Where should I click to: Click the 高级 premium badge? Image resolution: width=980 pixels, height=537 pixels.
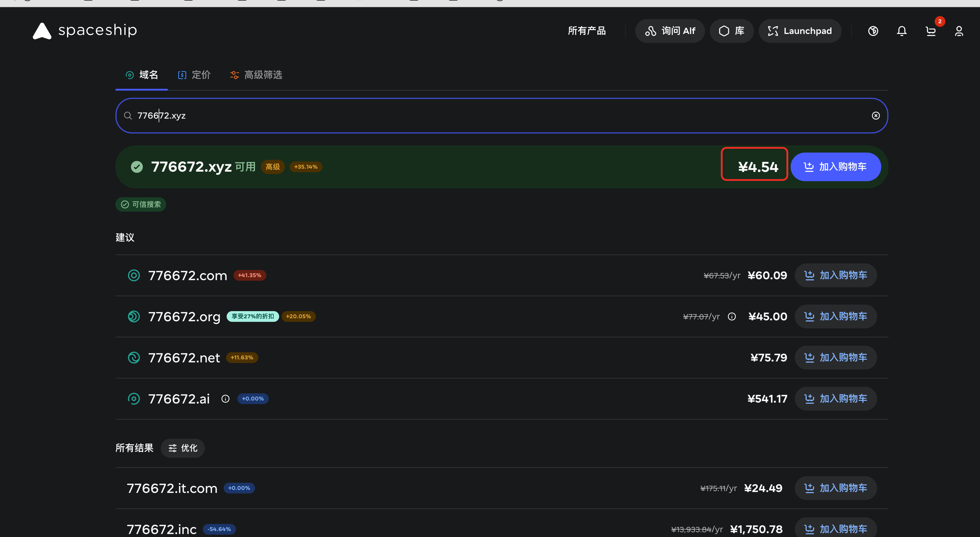tap(273, 167)
